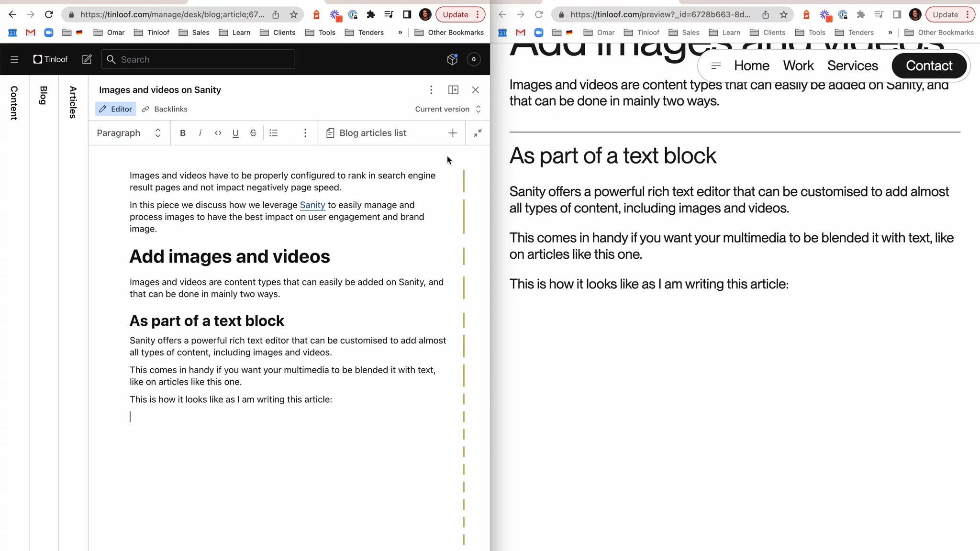The image size is (980, 551).
Task: Switch to the Backlinks tab
Action: point(165,109)
